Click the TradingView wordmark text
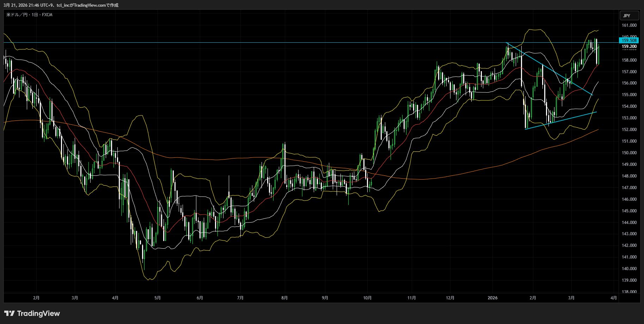Image resolution: width=644 pixels, height=324 pixels. (x=38, y=313)
